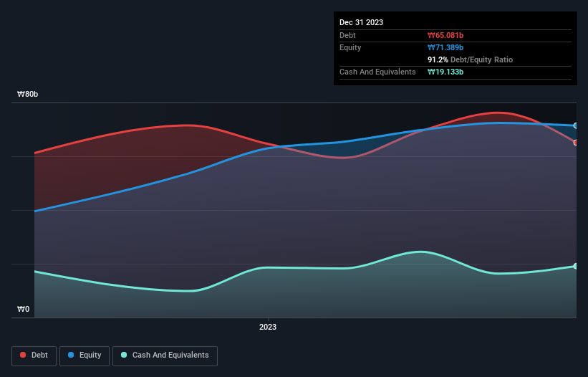Viewport: 588px width, 377px height.
Task: Toggle the Cash And Equivalents legend button
Action: [x=165, y=355]
